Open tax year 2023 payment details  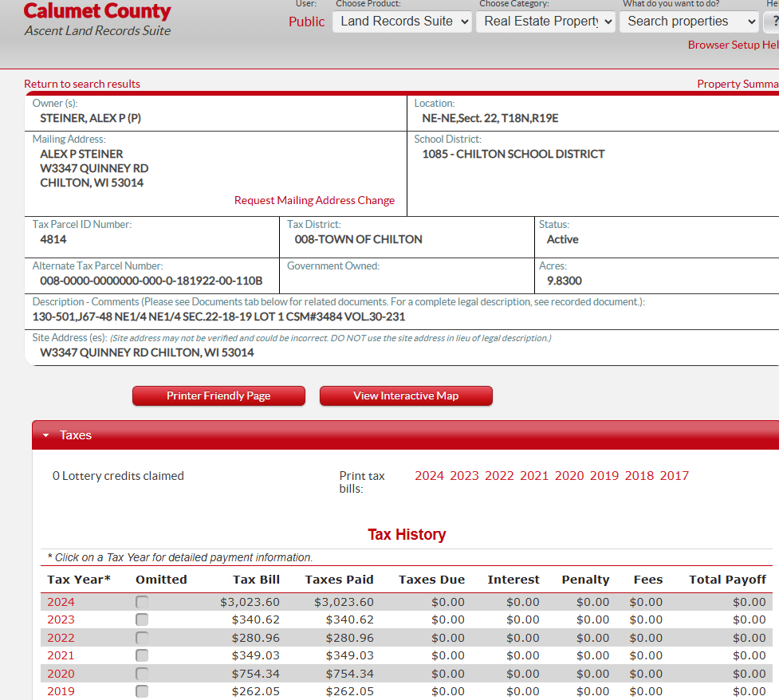(x=61, y=619)
